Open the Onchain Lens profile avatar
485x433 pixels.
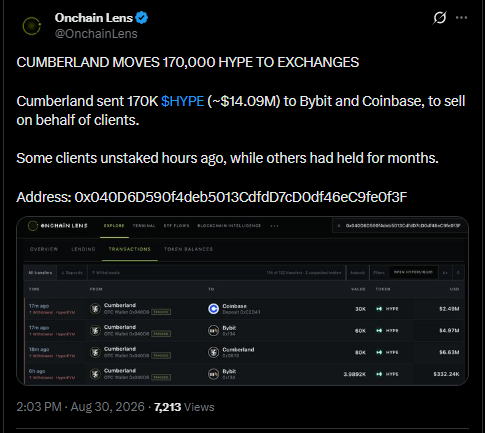(31, 26)
